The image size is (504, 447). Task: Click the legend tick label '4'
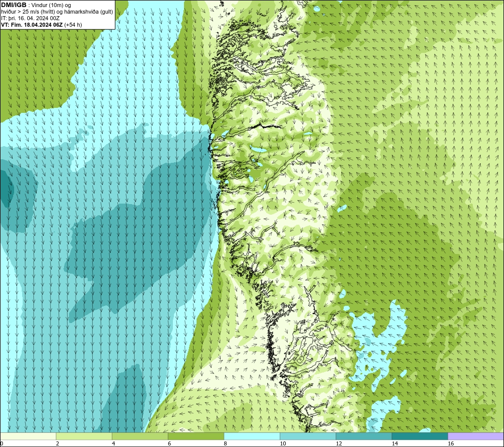pyautogui.click(x=113, y=444)
